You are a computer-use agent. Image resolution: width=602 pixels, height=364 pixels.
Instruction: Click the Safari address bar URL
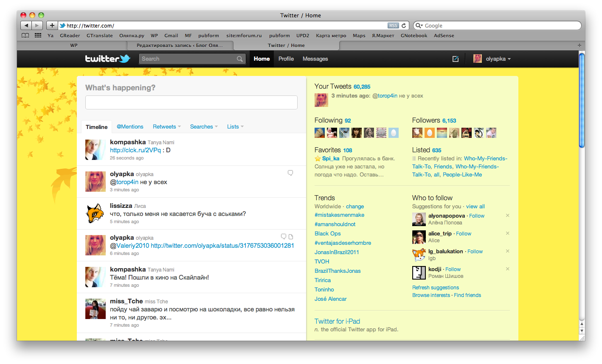(x=90, y=25)
